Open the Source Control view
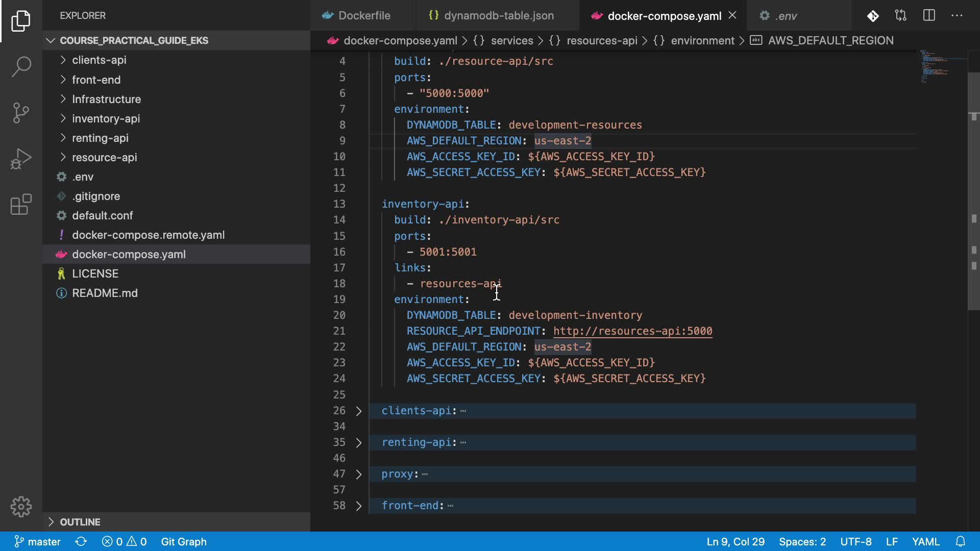980x551 pixels. [x=21, y=113]
